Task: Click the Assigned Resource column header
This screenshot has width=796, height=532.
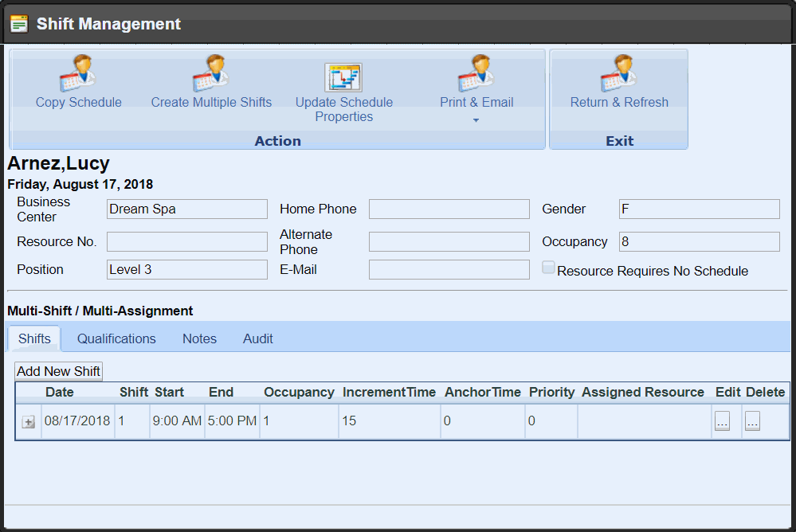Action: [x=643, y=392]
